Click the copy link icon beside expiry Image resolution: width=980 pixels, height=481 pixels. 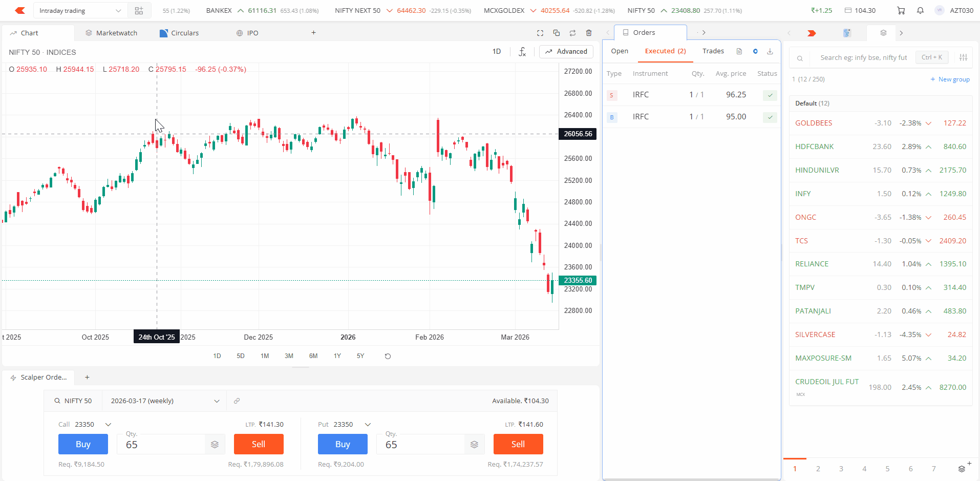[237, 401]
